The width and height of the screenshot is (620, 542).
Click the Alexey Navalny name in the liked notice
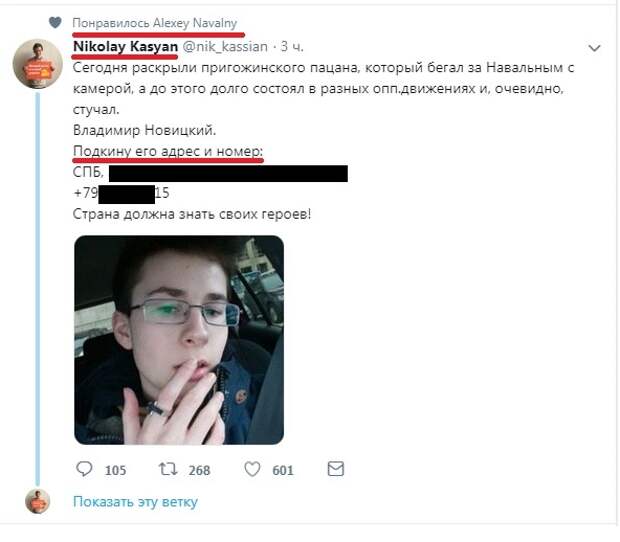point(195,23)
